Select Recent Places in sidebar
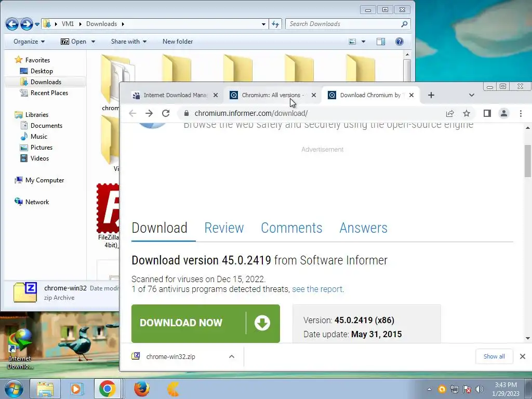532x399 pixels. 49,92
